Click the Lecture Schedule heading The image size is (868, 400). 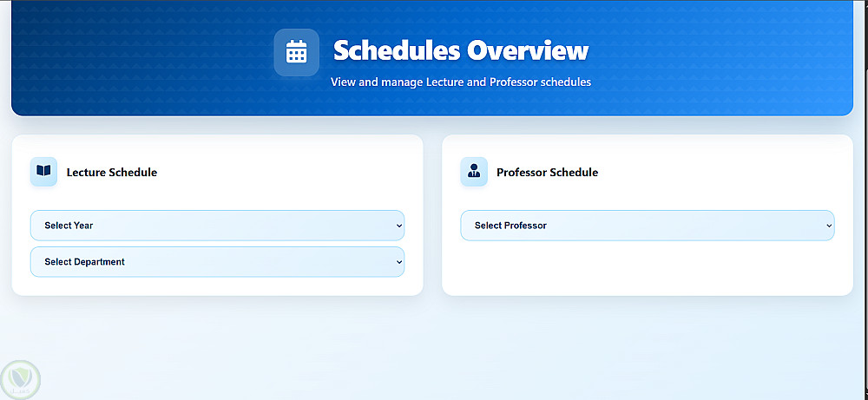click(x=112, y=172)
